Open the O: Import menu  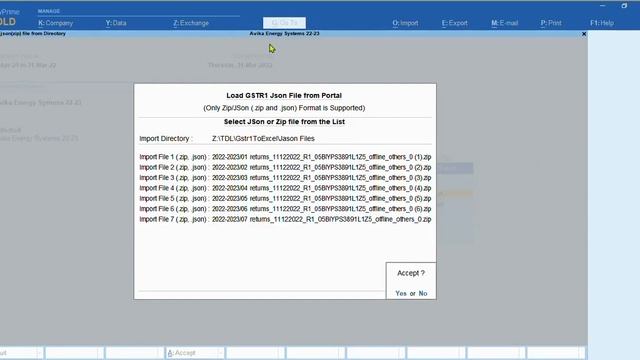coord(405,23)
